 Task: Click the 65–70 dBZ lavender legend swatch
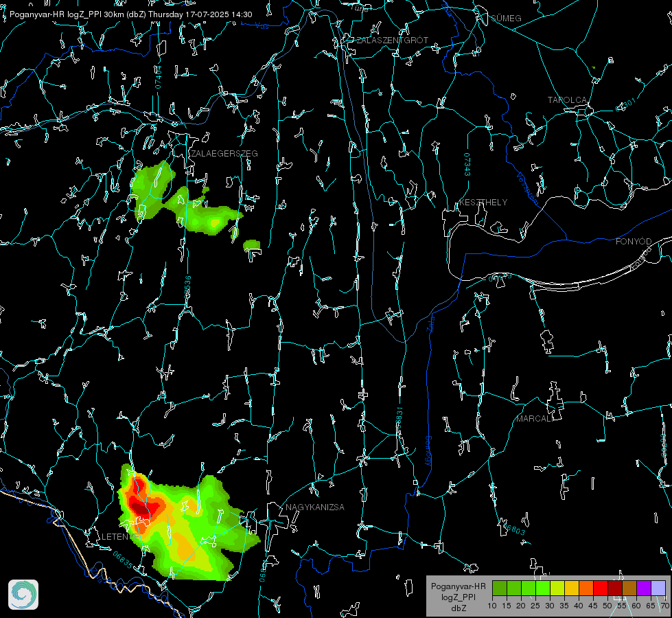coord(658,588)
